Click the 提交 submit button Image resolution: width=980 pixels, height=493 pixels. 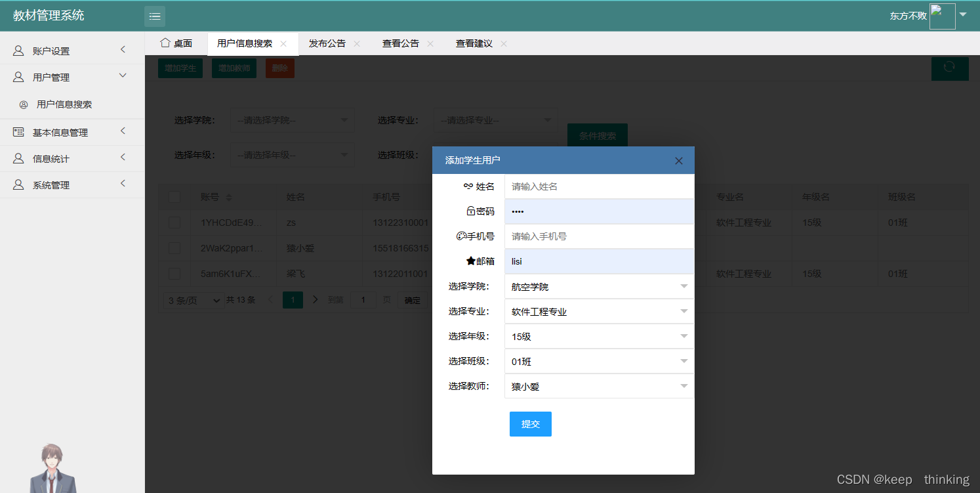click(x=531, y=424)
